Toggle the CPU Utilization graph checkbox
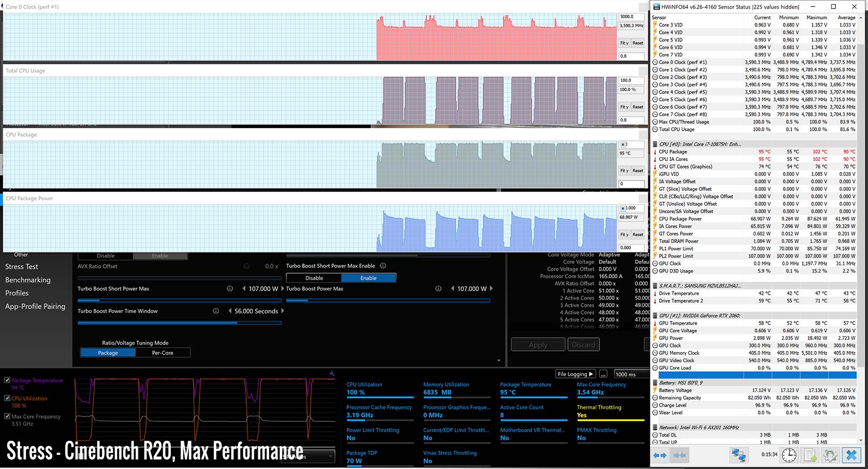Screen dimensions: 868x469 [7, 399]
